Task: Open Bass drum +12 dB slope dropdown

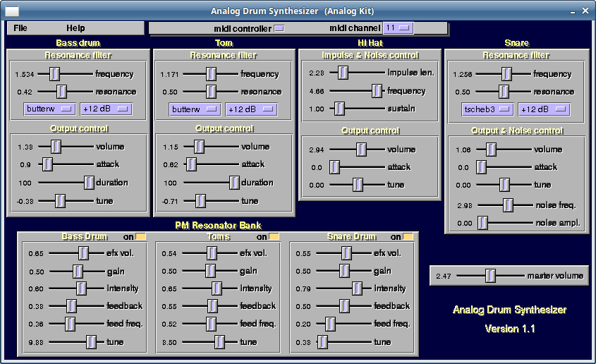Action: coord(106,109)
